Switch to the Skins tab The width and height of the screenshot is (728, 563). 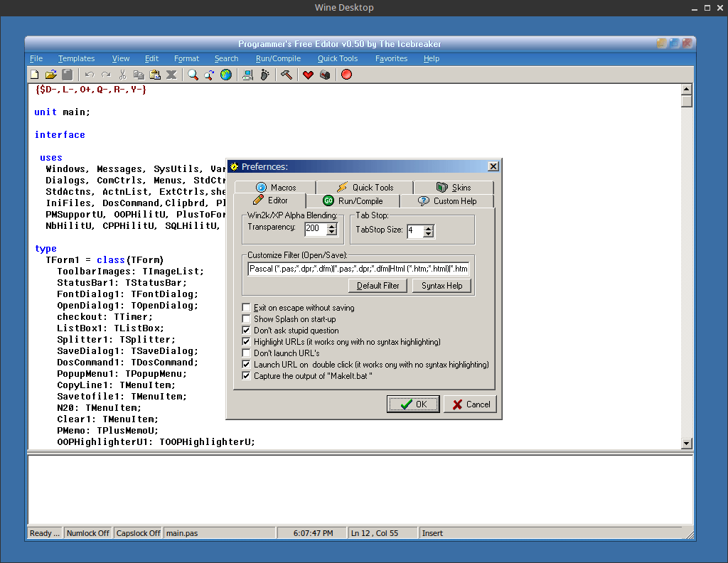coord(454,188)
